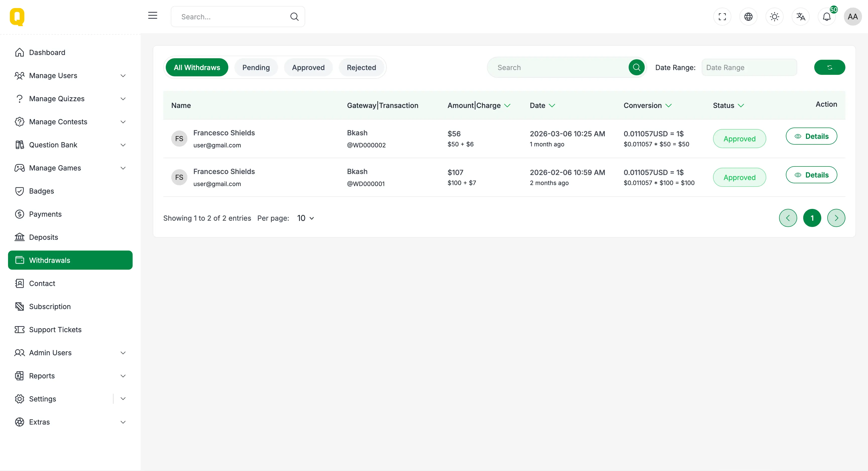Open the language translate icon
The height and width of the screenshot is (471, 868).
[x=801, y=17]
